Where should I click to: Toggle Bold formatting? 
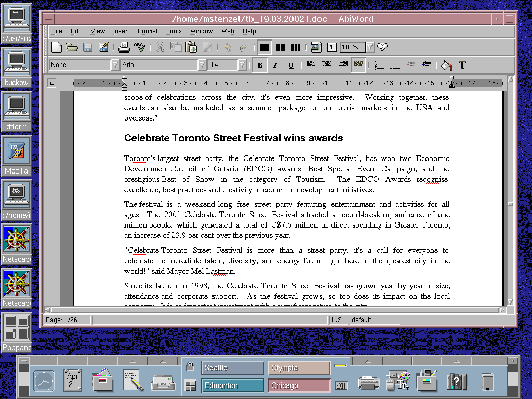[x=260, y=65]
